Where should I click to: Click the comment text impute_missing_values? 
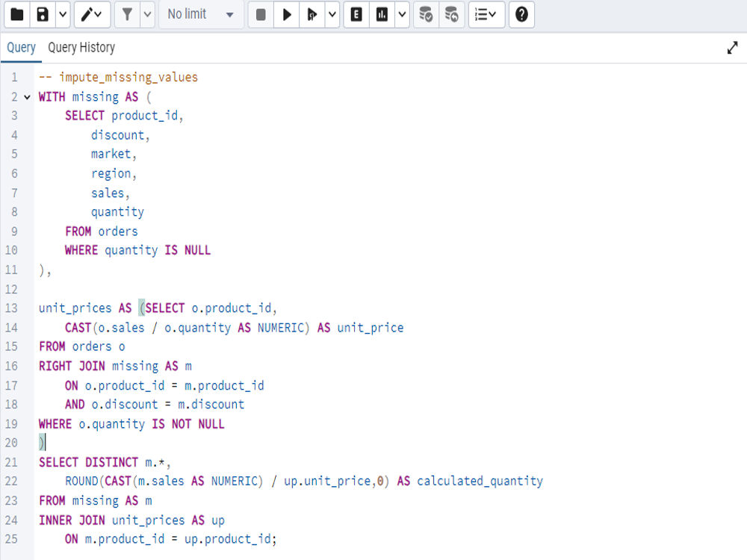click(x=128, y=77)
